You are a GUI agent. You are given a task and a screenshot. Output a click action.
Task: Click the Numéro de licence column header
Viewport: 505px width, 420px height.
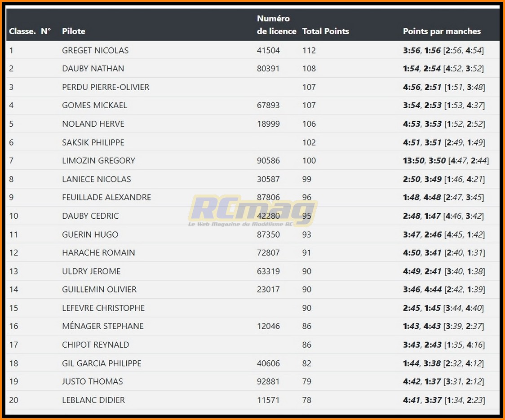click(276, 25)
